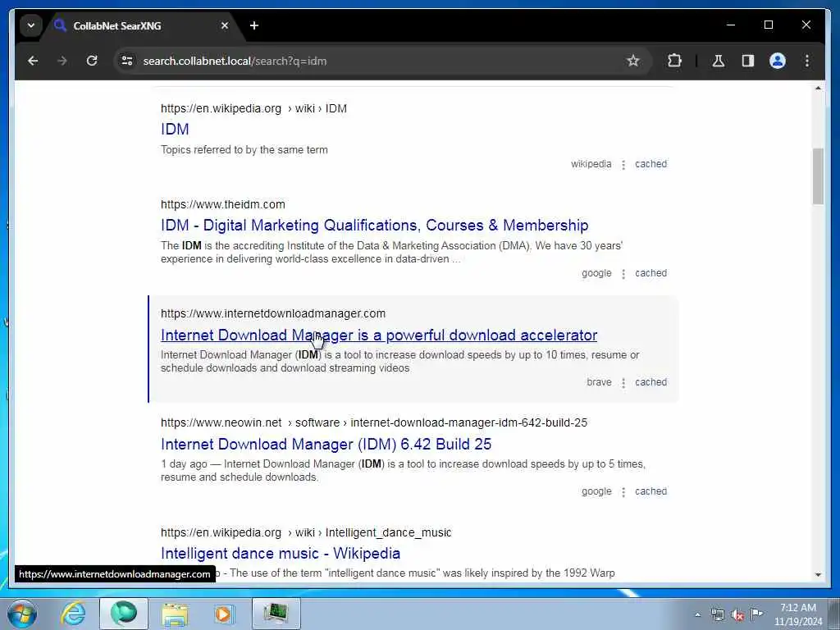
Task: Click the https://www.theidm.com URL text
Action: click(223, 204)
